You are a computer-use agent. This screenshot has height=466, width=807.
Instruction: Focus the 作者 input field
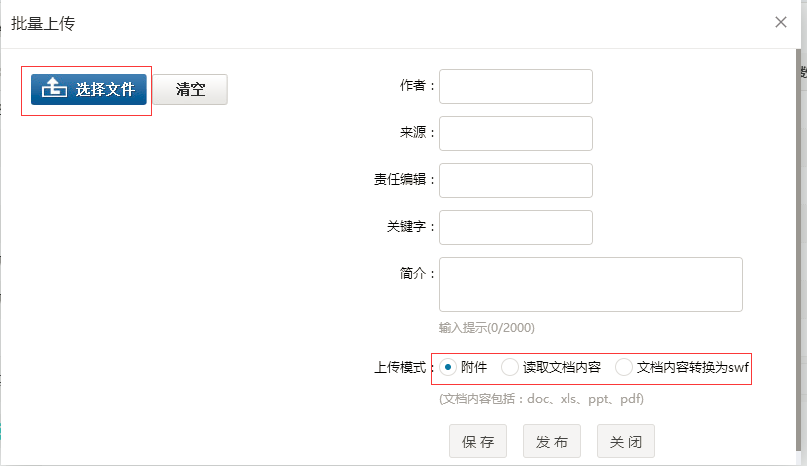pyautogui.click(x=515, y=86)
